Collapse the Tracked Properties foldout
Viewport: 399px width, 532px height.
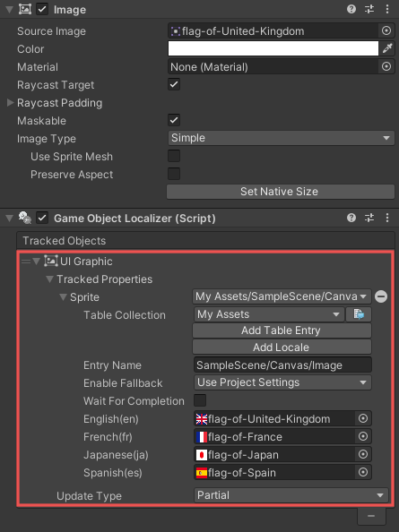tap(49, 279)
